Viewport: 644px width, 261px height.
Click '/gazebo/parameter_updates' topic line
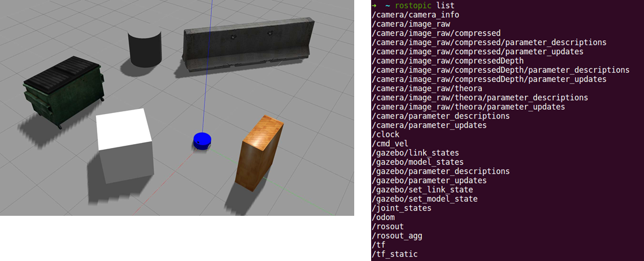429,180
